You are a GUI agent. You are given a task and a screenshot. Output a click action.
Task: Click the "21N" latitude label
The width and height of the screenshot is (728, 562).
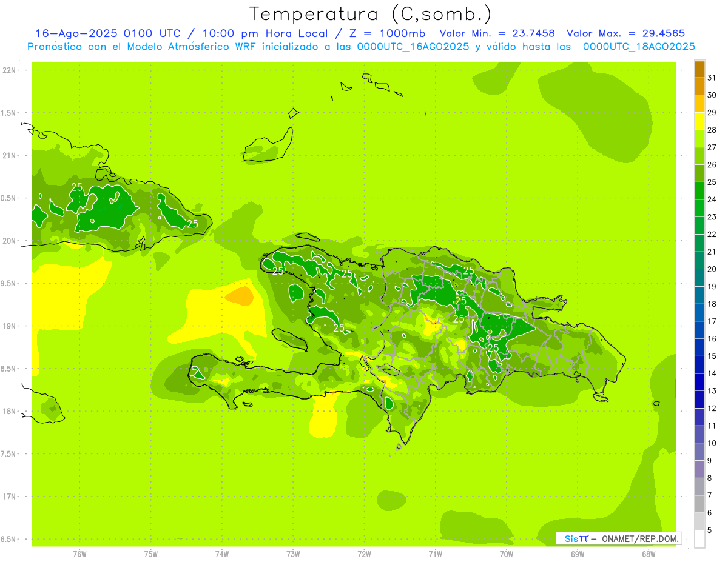(9, 156)
